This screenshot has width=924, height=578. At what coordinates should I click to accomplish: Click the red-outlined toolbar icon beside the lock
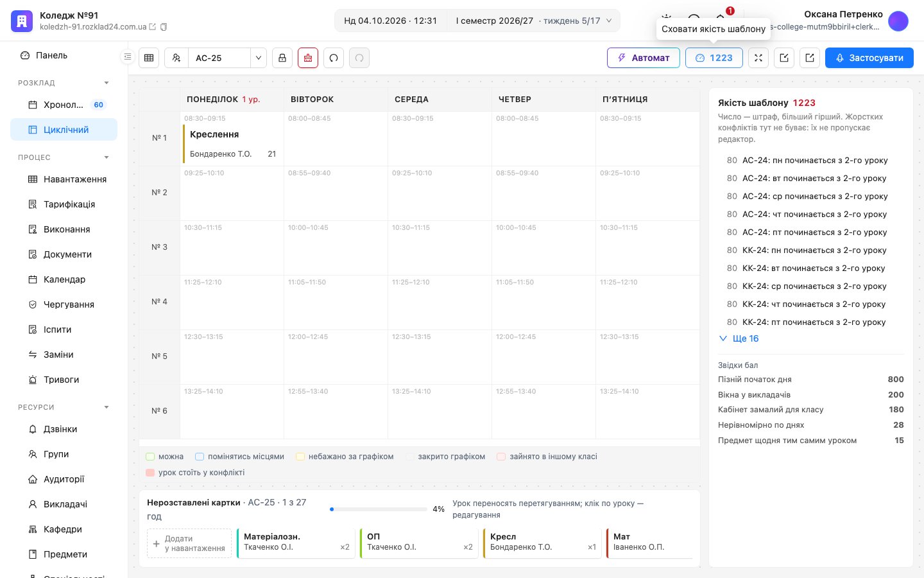coord(308,58)
